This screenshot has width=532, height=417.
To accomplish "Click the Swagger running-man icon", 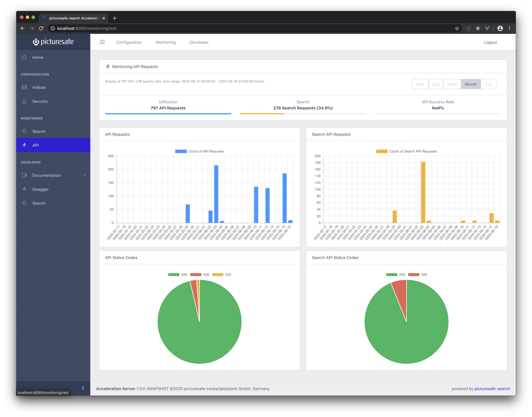I will click(24, 189).
